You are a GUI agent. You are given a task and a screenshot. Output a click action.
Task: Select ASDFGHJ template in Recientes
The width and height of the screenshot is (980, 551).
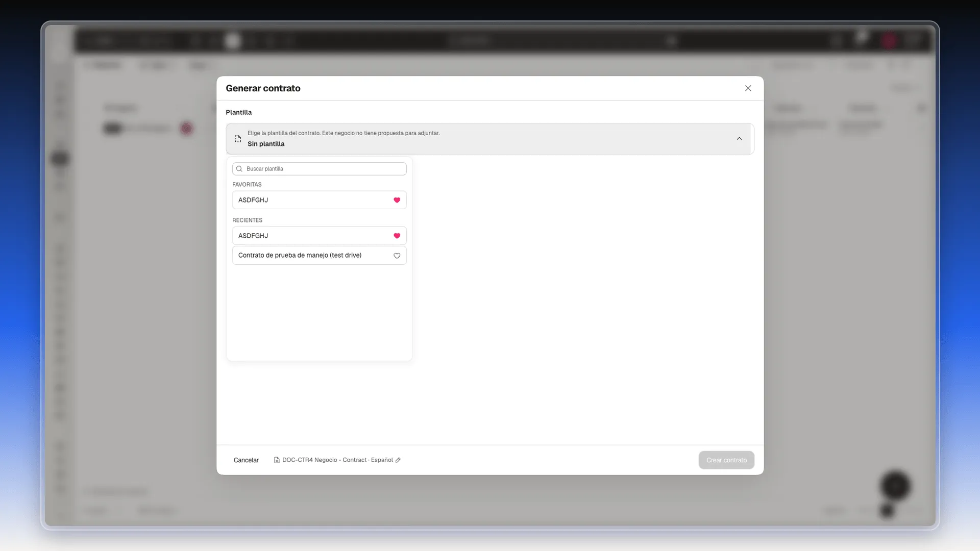click(x=319, y=236)
